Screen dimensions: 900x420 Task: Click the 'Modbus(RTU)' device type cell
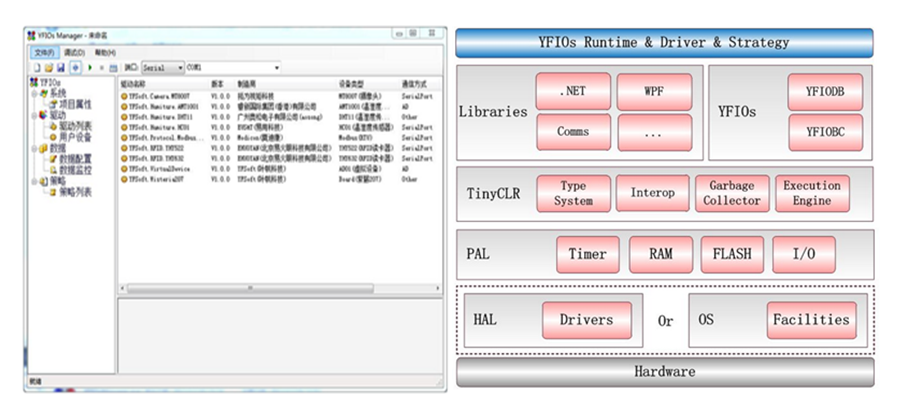coord(356,138)
